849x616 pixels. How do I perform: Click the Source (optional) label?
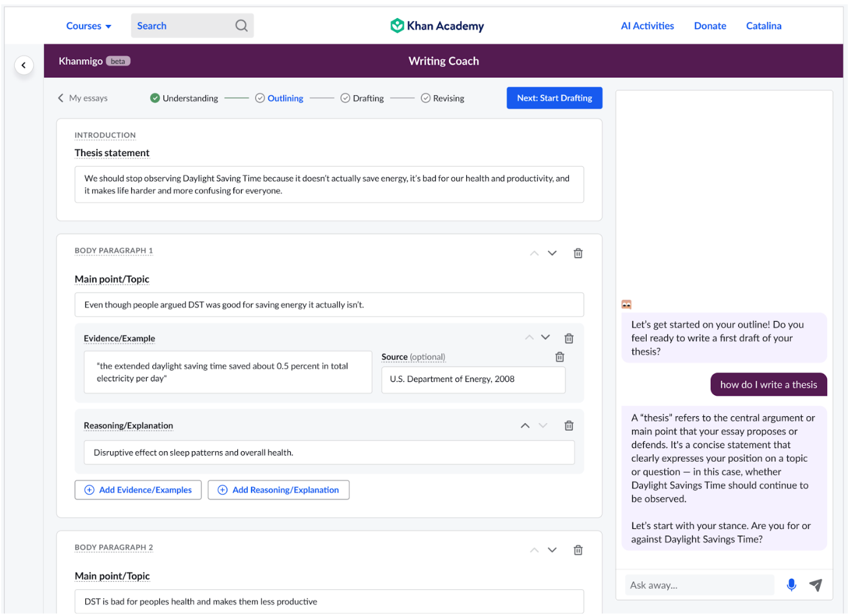[413, 357]
